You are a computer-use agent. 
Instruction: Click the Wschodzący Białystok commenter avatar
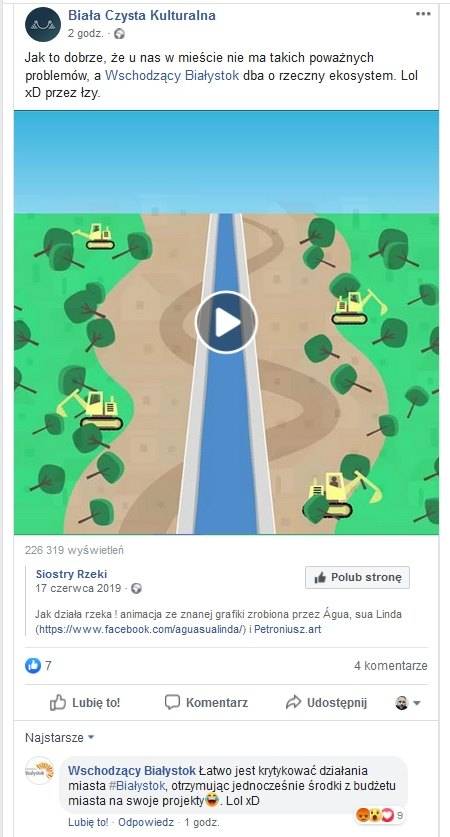click(x=40, y=771)
